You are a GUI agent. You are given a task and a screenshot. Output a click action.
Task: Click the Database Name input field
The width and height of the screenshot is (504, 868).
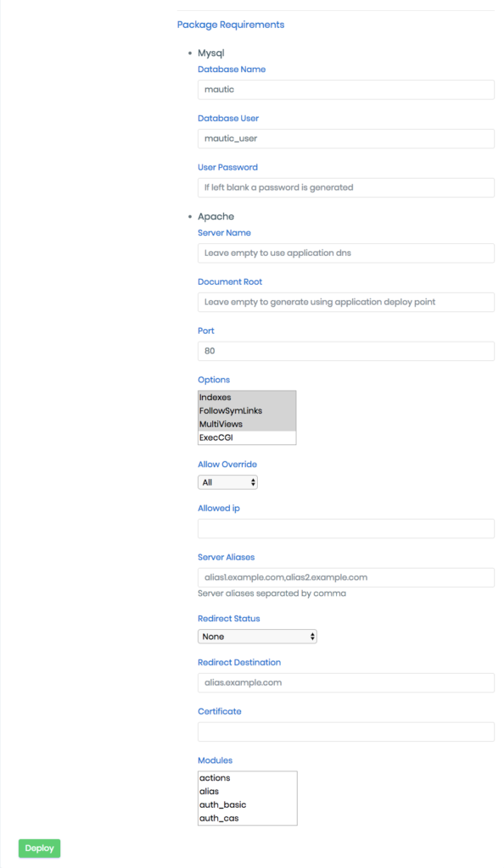345,90
